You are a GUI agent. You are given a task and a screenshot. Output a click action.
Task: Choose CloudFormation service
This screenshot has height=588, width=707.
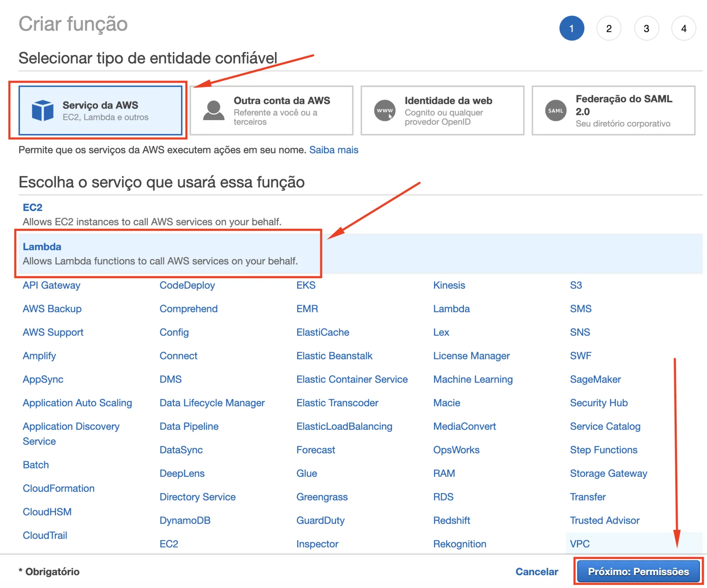click(x=58, y=488)
